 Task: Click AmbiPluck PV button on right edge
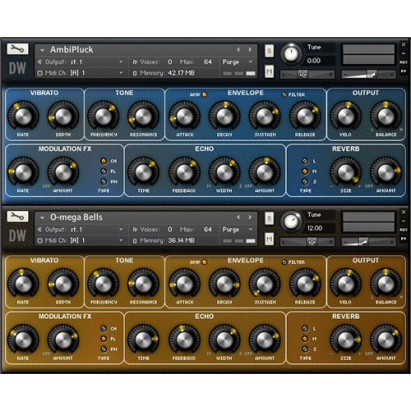[x=403, y=71]
